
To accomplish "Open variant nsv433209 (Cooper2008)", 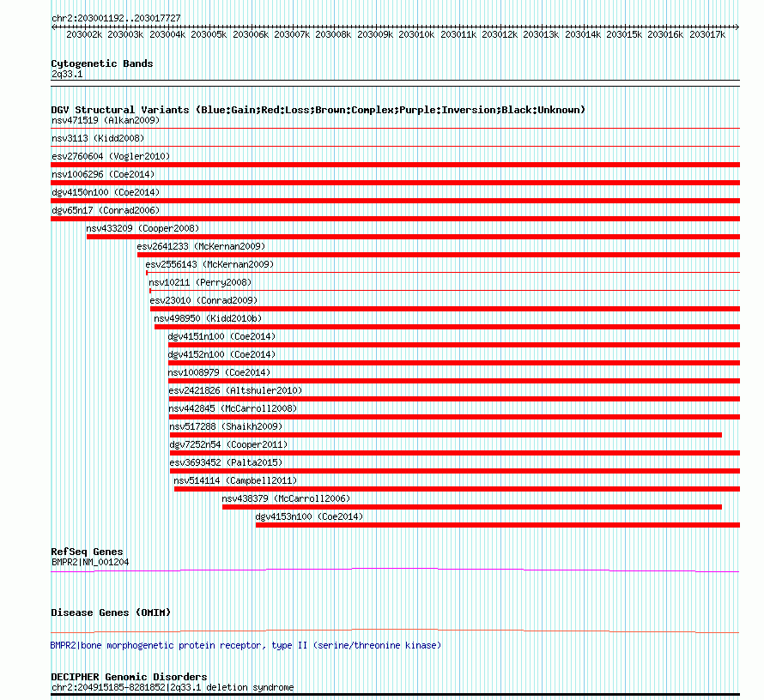I will pyautogui.click(x=142, y=228).
